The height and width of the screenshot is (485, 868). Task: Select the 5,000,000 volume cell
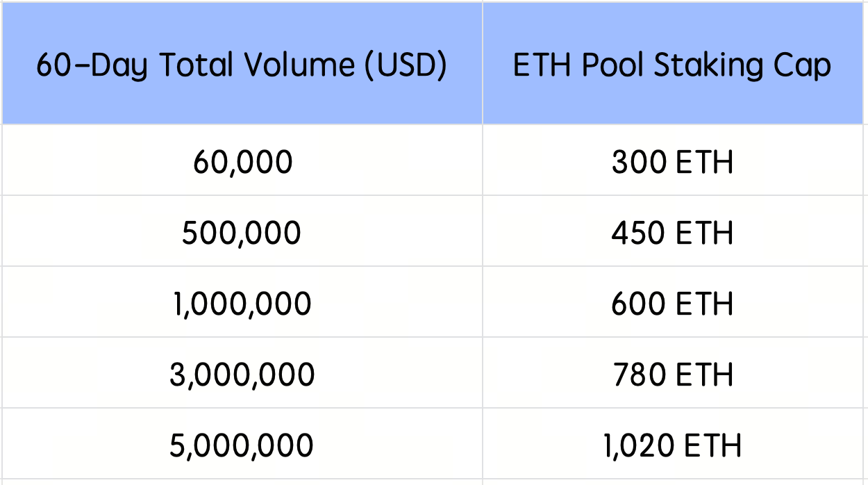point(242,445)
